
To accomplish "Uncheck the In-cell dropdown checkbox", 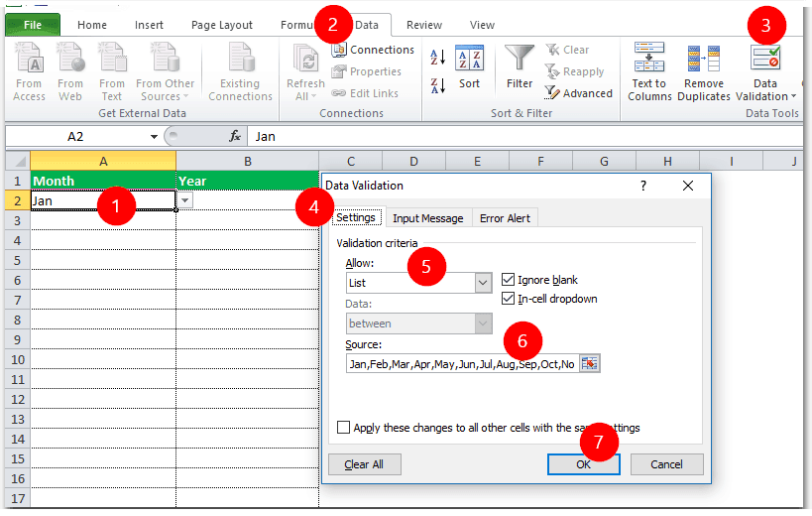I will pyautogui.click(x=509, y=299).
